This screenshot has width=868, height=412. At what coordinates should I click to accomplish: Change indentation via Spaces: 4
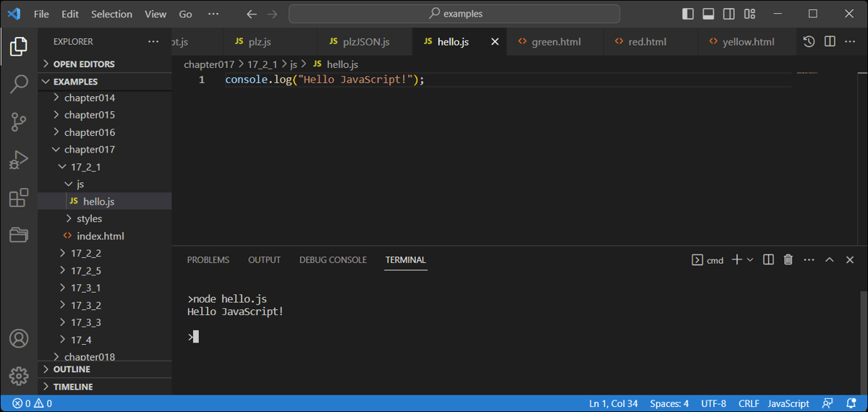[669, 403]
